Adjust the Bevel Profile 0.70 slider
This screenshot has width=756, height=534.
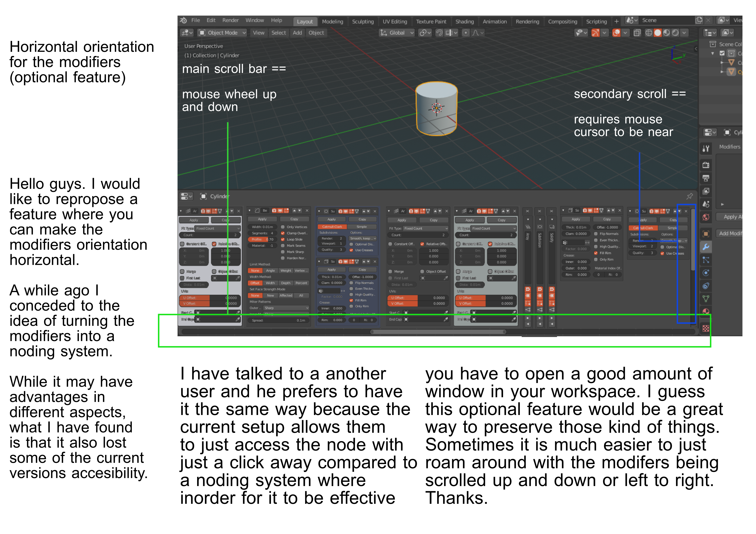tap(262, 239)
